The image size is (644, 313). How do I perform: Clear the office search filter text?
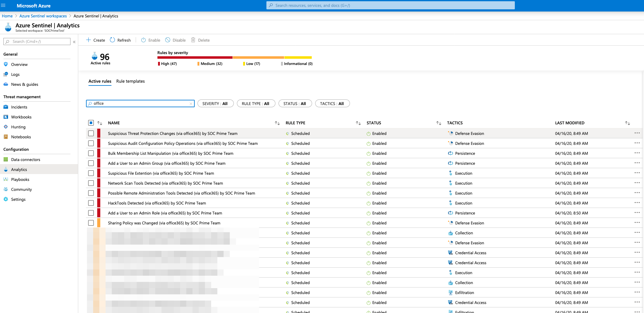[x=191, y=104]
